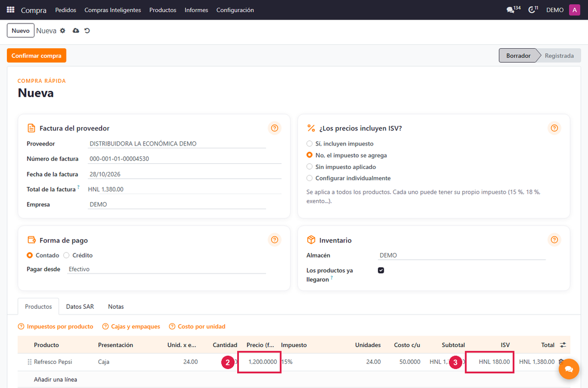Image resolution: width=588 pixels, height=388 pixels.
Task: Edit Total de la factura field
Action: tap(184, 189)
